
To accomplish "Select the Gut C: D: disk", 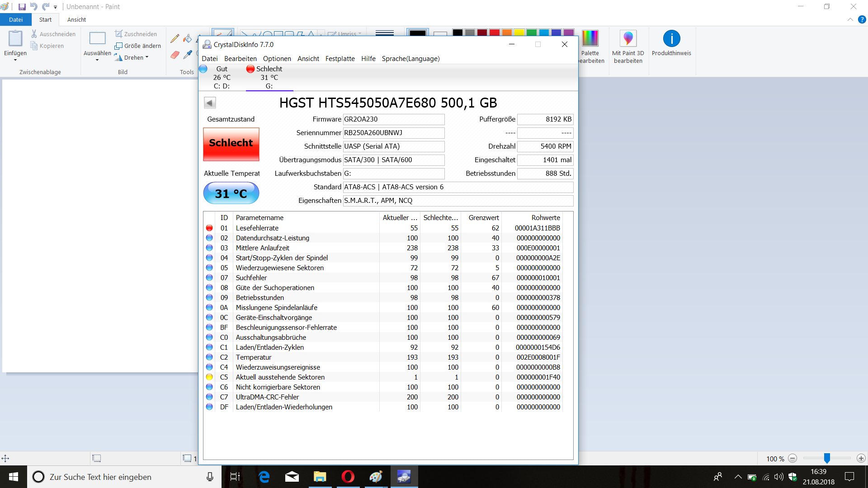I will tap(221, 77).
